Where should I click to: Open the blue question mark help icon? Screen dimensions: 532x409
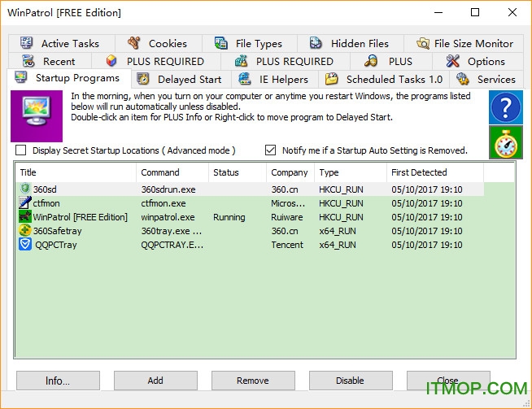click(x=505, y=107)
